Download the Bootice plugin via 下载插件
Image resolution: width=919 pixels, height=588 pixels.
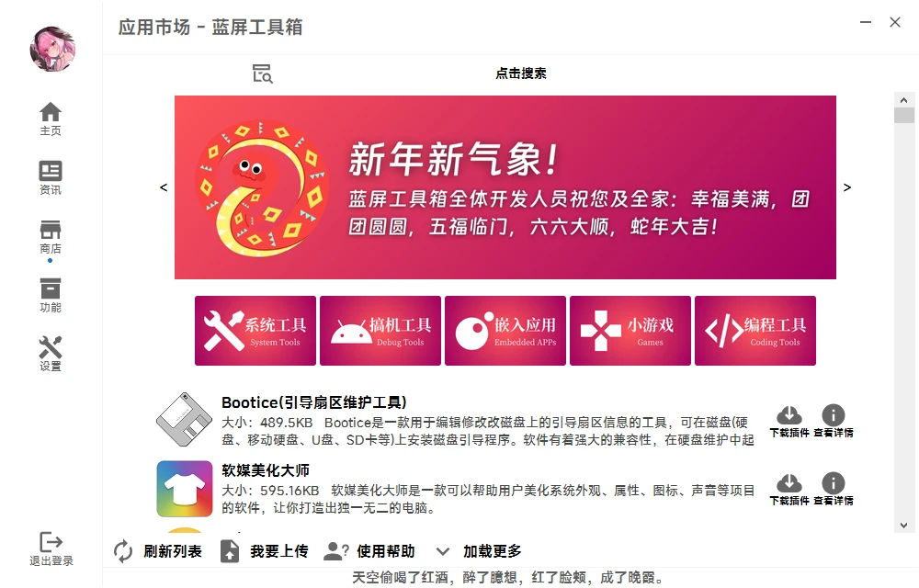coord(789,421)
